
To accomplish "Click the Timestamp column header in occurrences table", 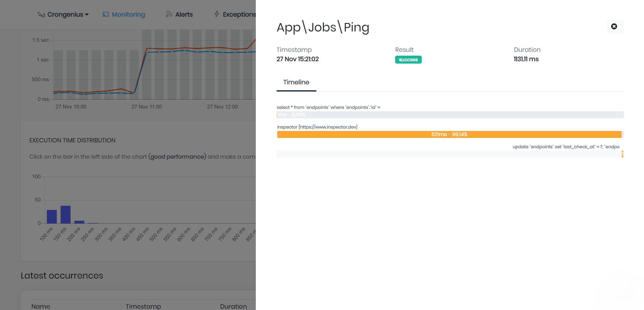I will [143, 306].
